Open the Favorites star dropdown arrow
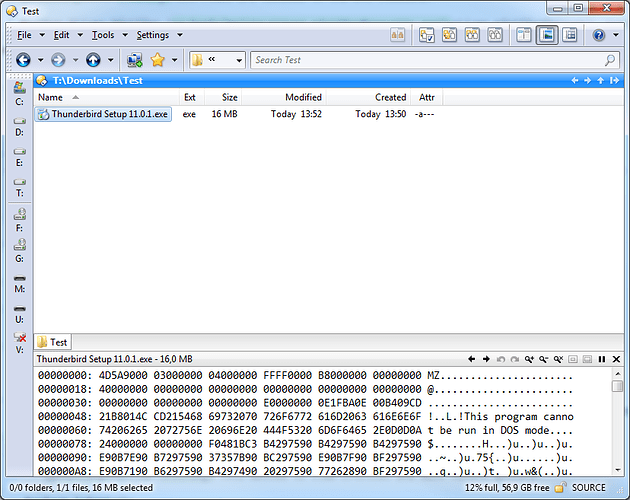The height and width of the screenshot is (500, 630). pos(174,60)
